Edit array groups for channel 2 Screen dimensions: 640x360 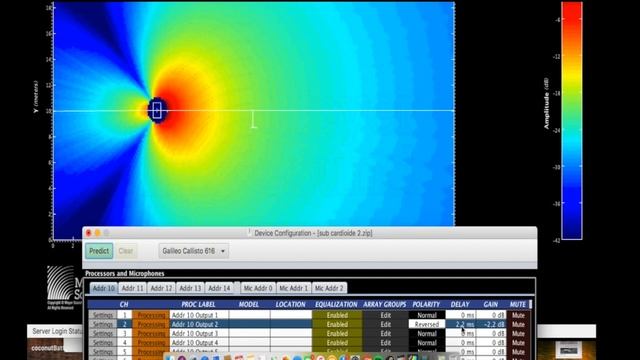point(385,324)
